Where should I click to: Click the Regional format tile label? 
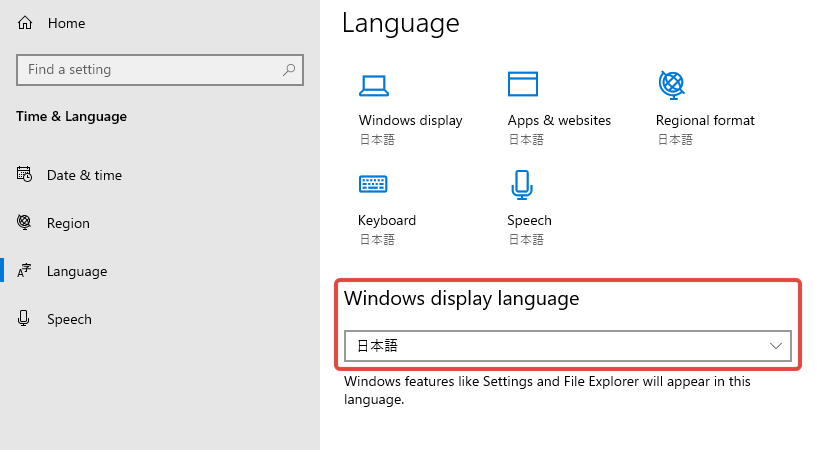(x=705, y=121)
